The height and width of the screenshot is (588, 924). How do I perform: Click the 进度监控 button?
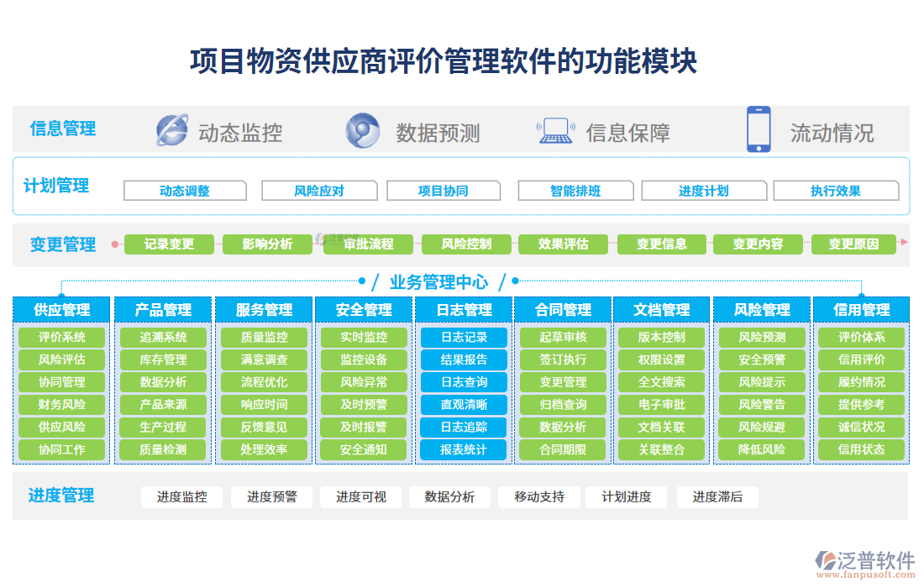181,496
